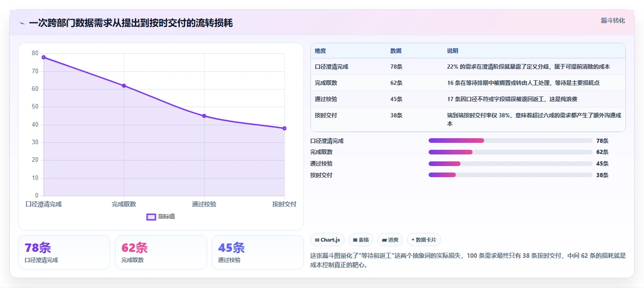Click table cell 按时交付
Image resolution: width=644 pixels, height=288 pixels.
[x=326, y=115]
